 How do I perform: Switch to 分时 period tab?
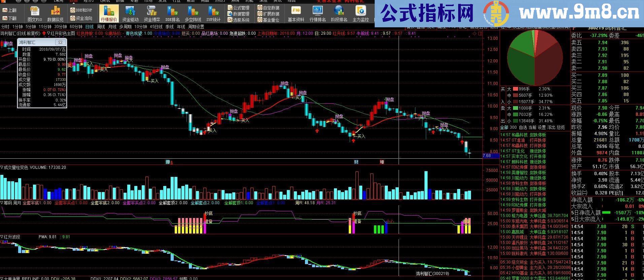(x=5, y=27)
